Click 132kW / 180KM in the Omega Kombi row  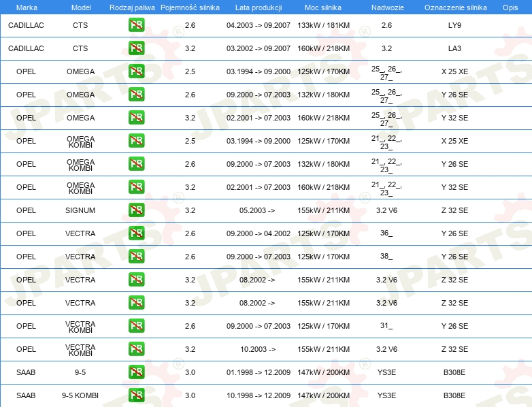(323, 163)
